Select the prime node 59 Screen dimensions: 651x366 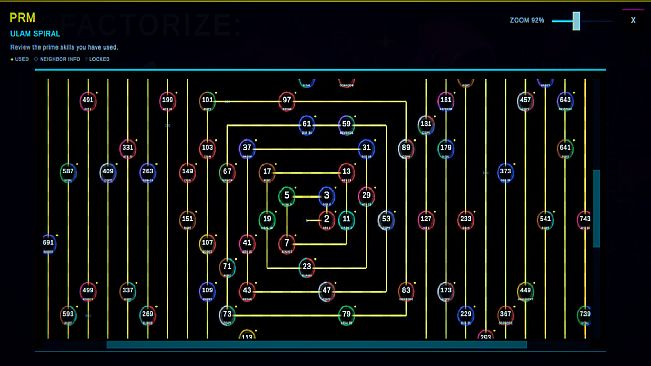pyautogui.click(x=346, y=125)
